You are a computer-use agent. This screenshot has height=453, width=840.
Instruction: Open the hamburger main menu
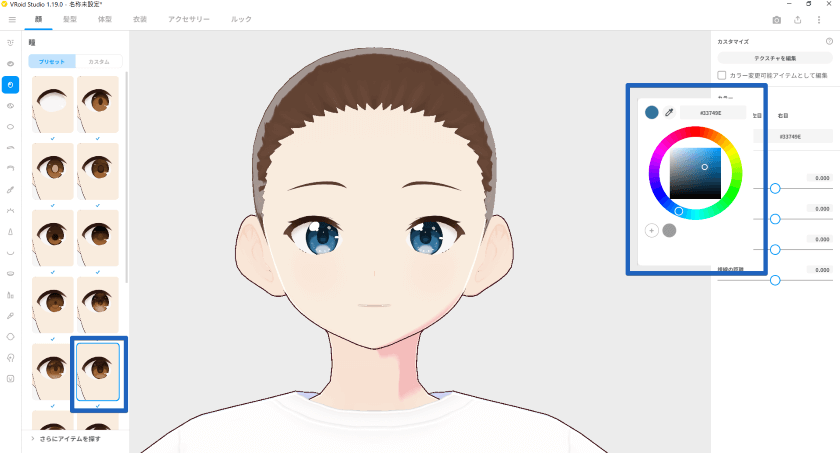pos(12,19)
